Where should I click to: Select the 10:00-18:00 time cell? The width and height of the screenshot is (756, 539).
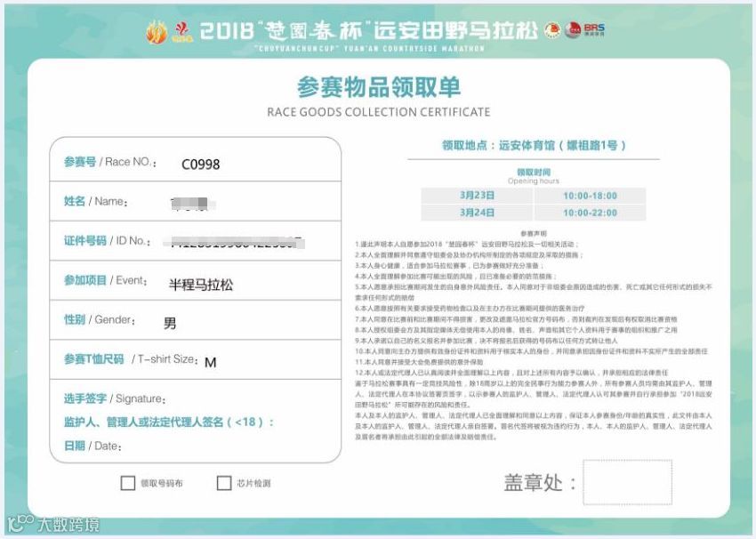pyautogui.click(x=591, y=196)
